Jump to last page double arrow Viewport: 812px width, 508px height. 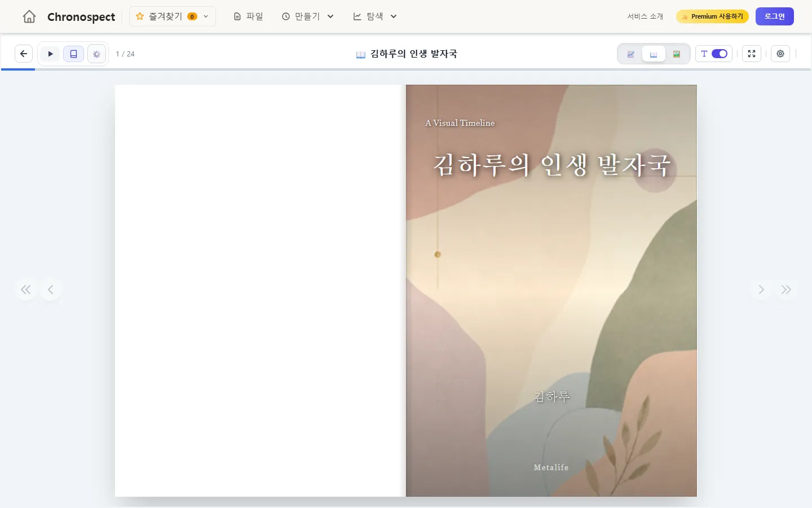pyautogui.click(x=786, y=290)
